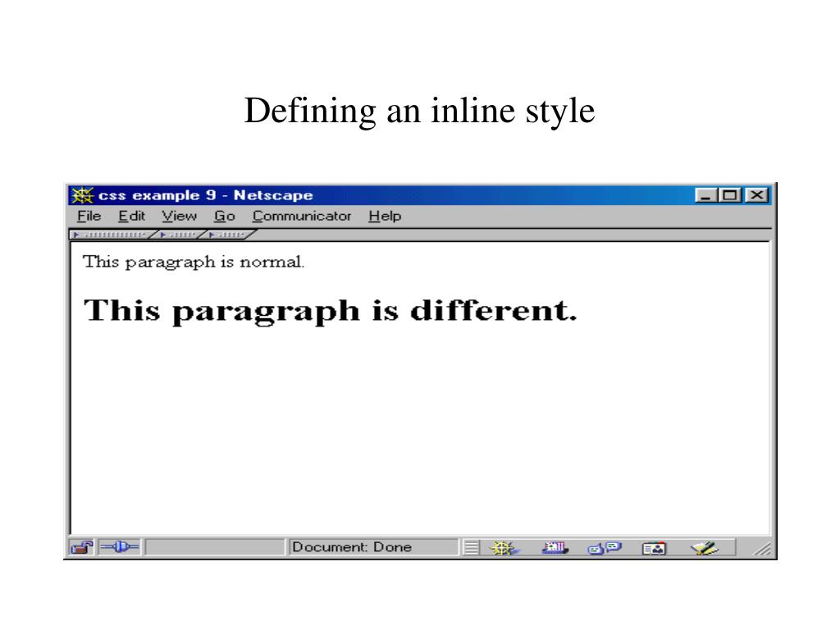Open the Go menu
This screenshot has height=630, width=840.
tap(225, 216)
